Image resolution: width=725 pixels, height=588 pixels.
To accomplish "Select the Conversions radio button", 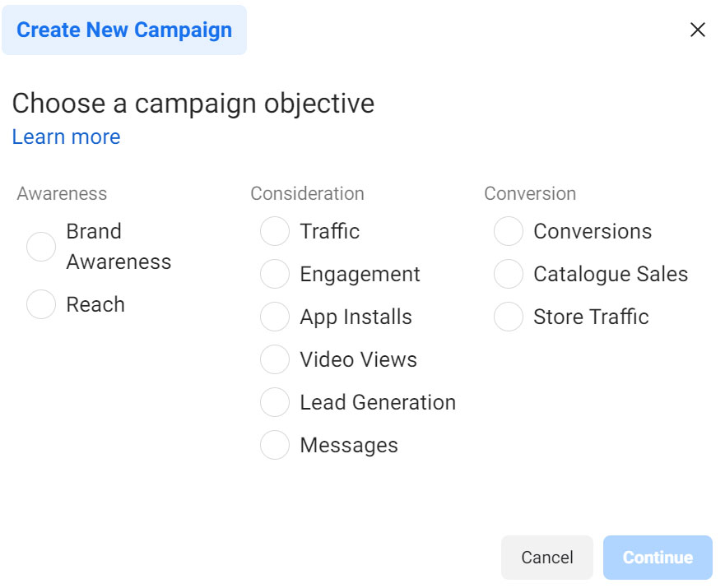I will 509,232.
